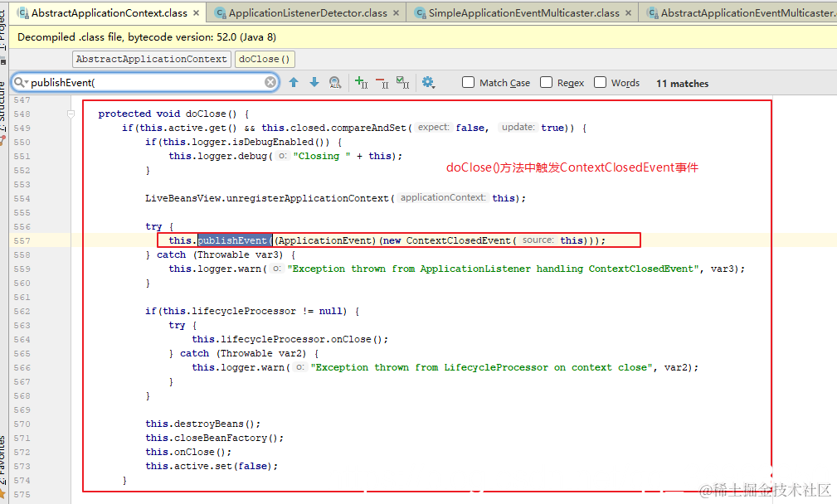The image size is (837, 504).
Task: Open the Project tool window
Action: click(x=3, y=29)
